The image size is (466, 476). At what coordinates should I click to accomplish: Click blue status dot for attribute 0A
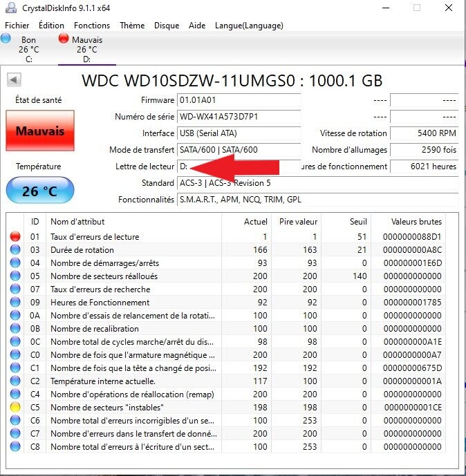tap(15, 315)
